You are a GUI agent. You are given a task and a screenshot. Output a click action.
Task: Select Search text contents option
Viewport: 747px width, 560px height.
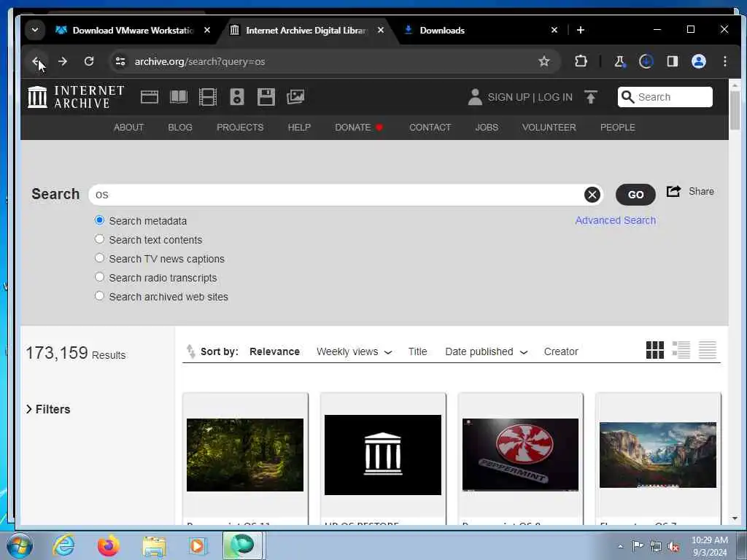click(x=99, y=239)
